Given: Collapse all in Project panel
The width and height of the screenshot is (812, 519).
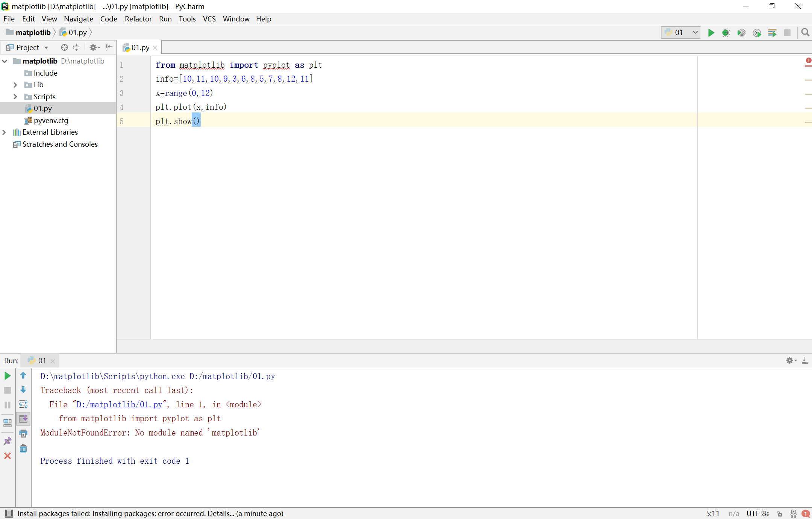Looking at the screenshot, I should [x=76, y=47].
